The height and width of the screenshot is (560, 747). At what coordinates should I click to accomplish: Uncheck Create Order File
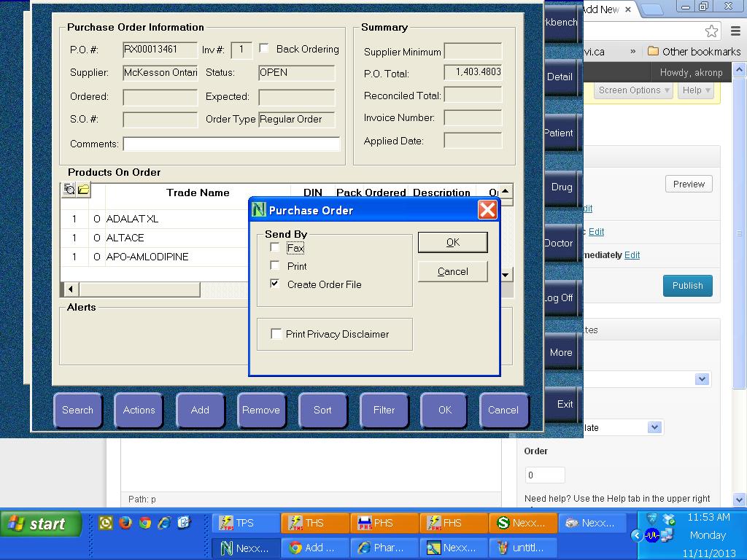tap(275, 284)
